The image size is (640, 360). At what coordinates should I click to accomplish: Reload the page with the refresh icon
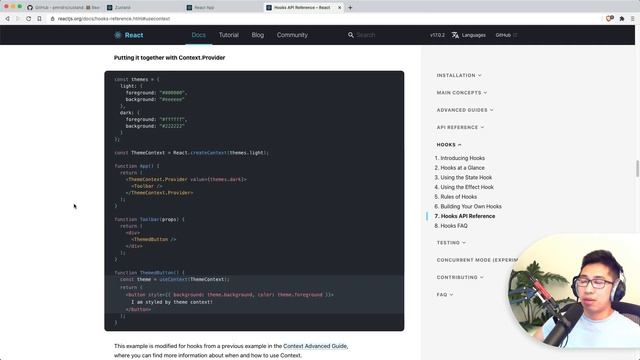point(29,19)
